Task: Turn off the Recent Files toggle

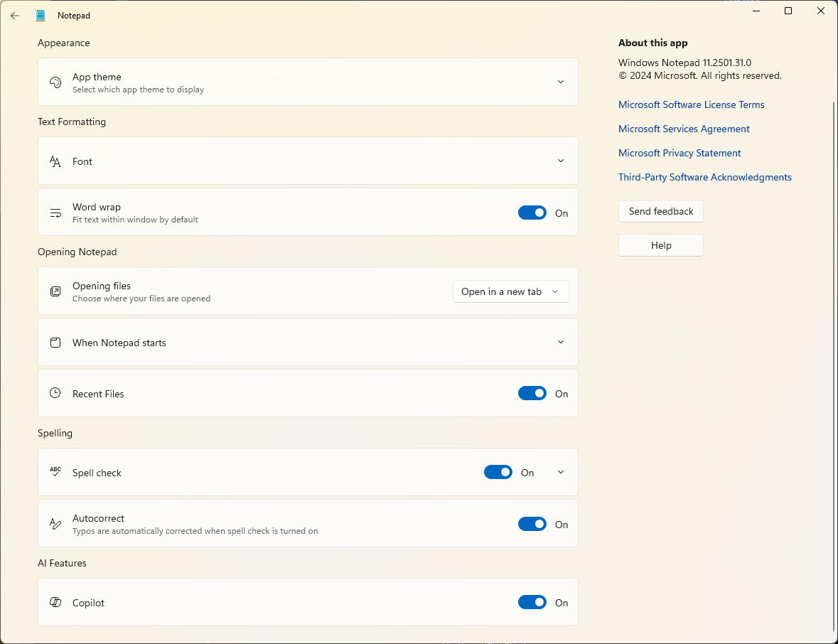Action: 532,393
